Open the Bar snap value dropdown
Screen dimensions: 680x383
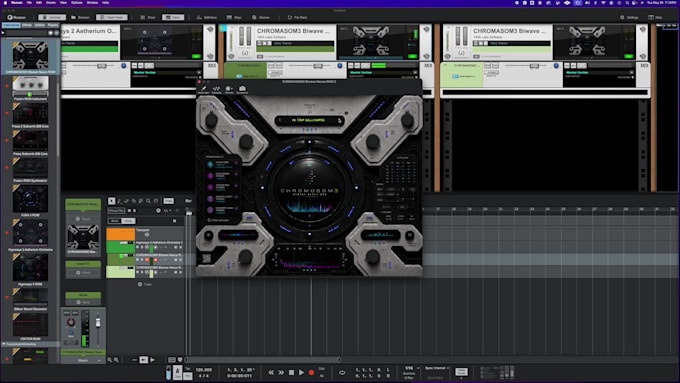[189, 201]
